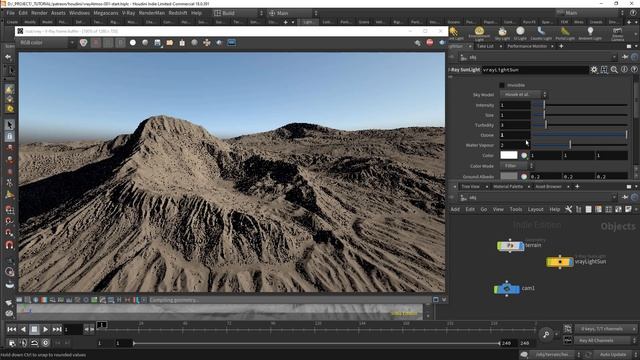Select the arrow Select tool in left toolbar
This screenshot has height=360, width=640.
click(10, 124)
